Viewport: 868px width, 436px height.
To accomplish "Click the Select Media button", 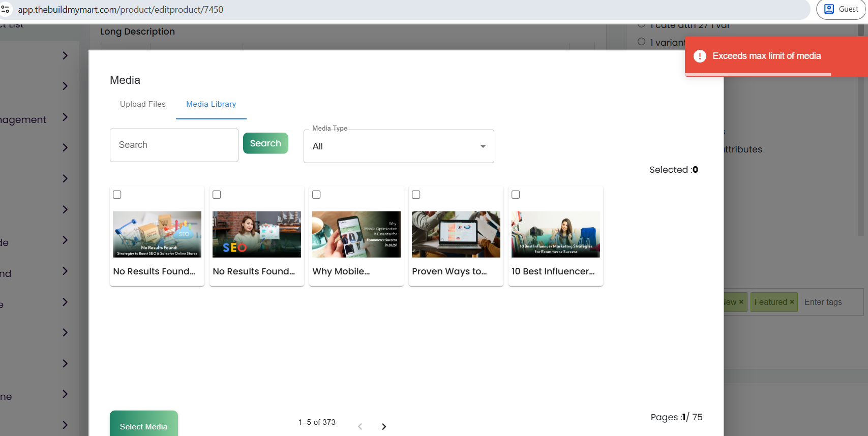I will click(x=144, y=424).
